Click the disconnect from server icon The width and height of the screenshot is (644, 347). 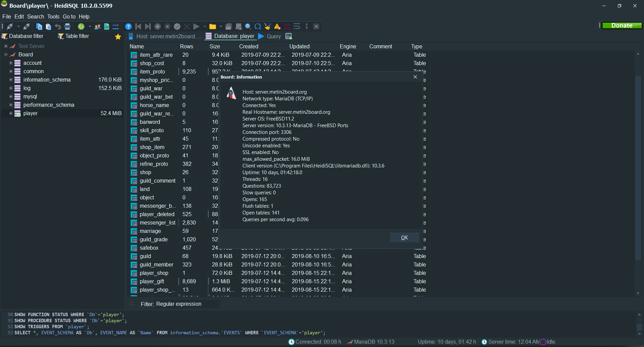(x=26, y=27)
